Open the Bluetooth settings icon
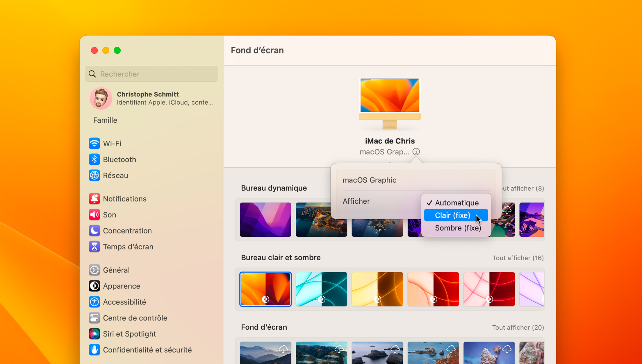 coord(94,159)
